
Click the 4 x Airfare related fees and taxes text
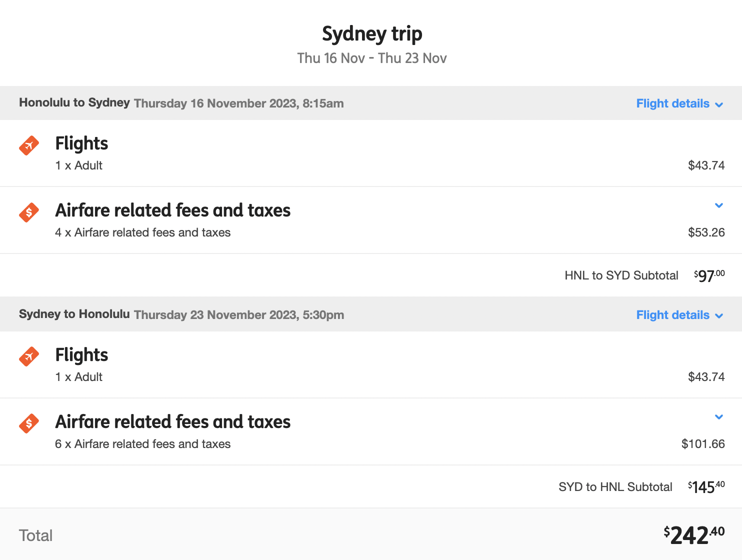click(x=143, y=232)
